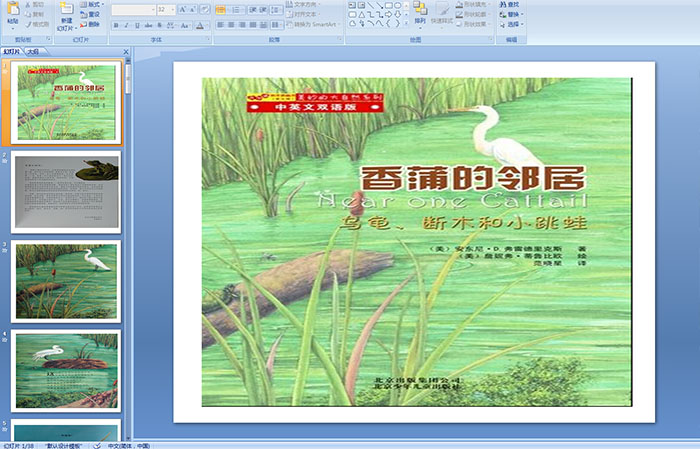700x449 pixels.
Task: Select the Right Brace shape
Action: (397, 24)
